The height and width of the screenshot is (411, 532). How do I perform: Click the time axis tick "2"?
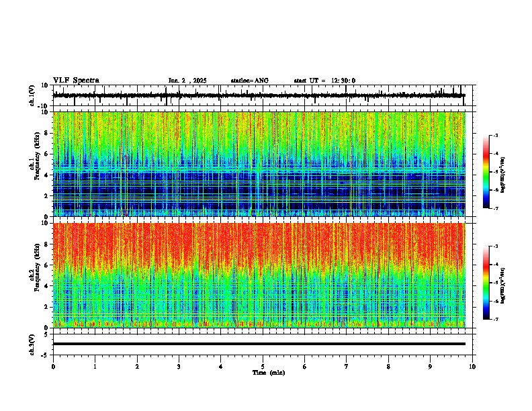(x=137, y=367)
